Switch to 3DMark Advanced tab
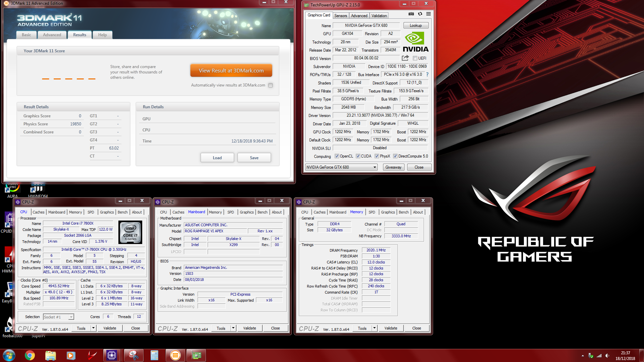The image size is (644, 362). click(52, 35)
